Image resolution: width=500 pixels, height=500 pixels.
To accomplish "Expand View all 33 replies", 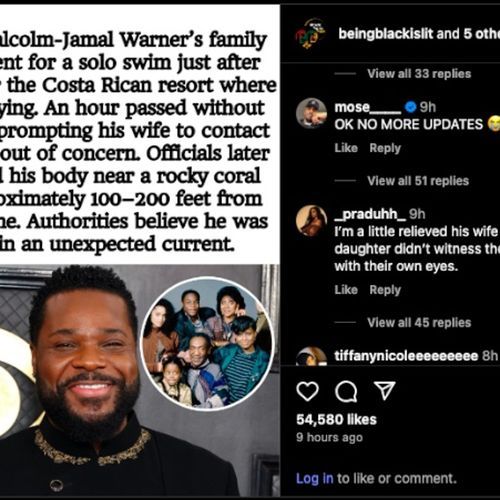I will [x=419, y=74].
